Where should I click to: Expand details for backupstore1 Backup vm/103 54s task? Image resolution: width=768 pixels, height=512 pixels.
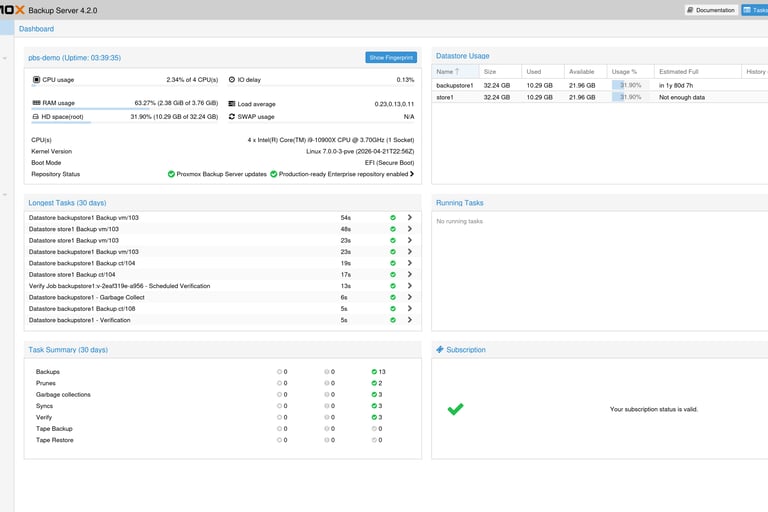409,218
